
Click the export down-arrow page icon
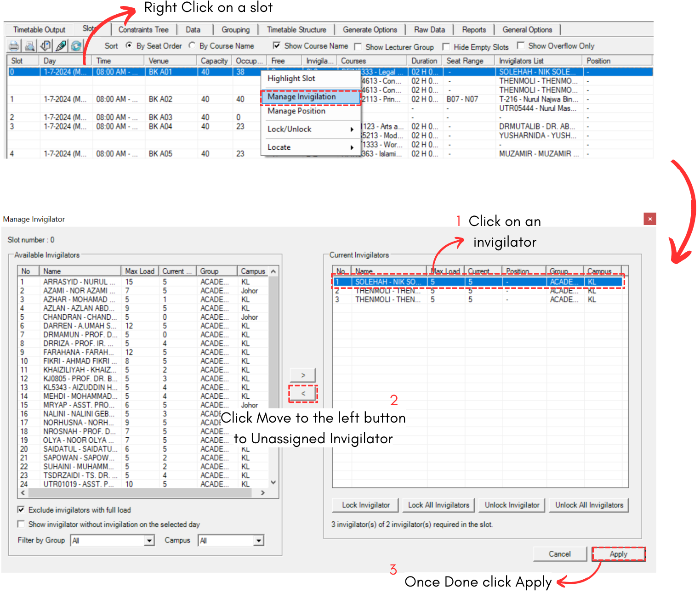pos(46,46)
